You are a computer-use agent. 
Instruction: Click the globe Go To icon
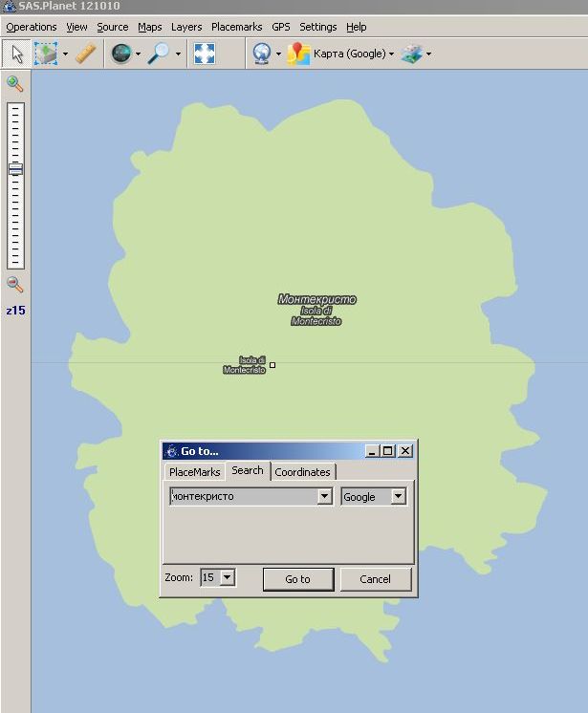click(x=120, y=54)
